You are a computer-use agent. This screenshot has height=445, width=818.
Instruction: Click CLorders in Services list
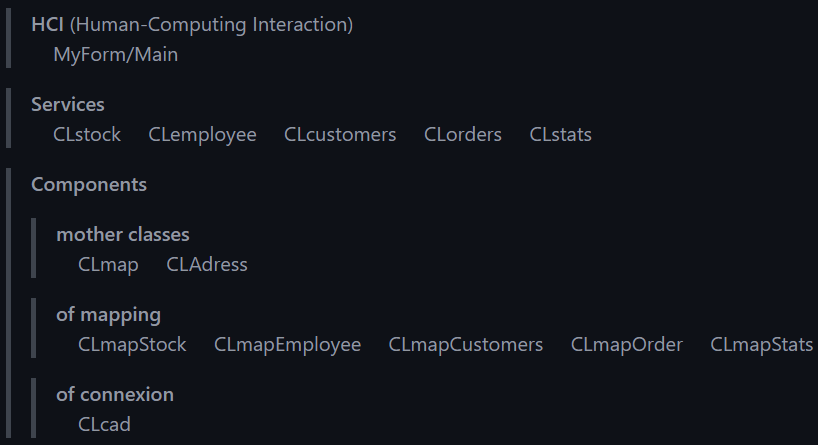(463, 134)
